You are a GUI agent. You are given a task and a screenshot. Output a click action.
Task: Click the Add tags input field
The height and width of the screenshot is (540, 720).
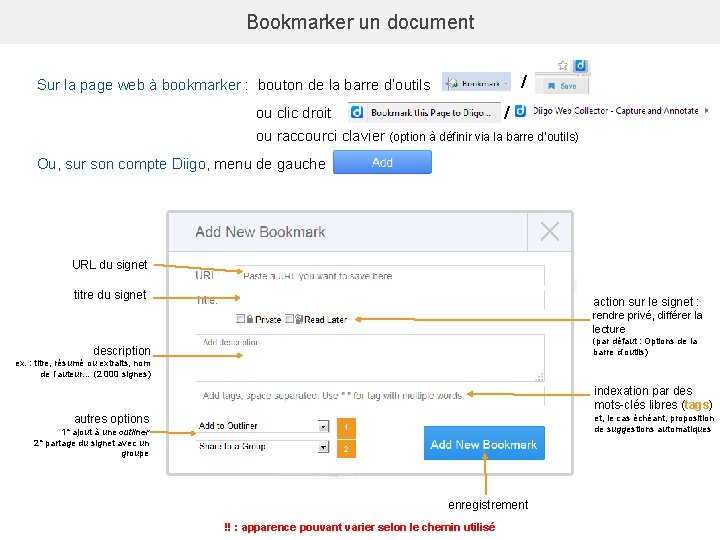click(370, 395)
